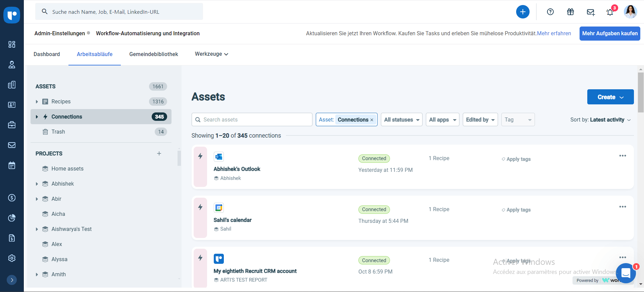
Task: Open the settings gear icon in sidebar
Action: coord(12,258)
